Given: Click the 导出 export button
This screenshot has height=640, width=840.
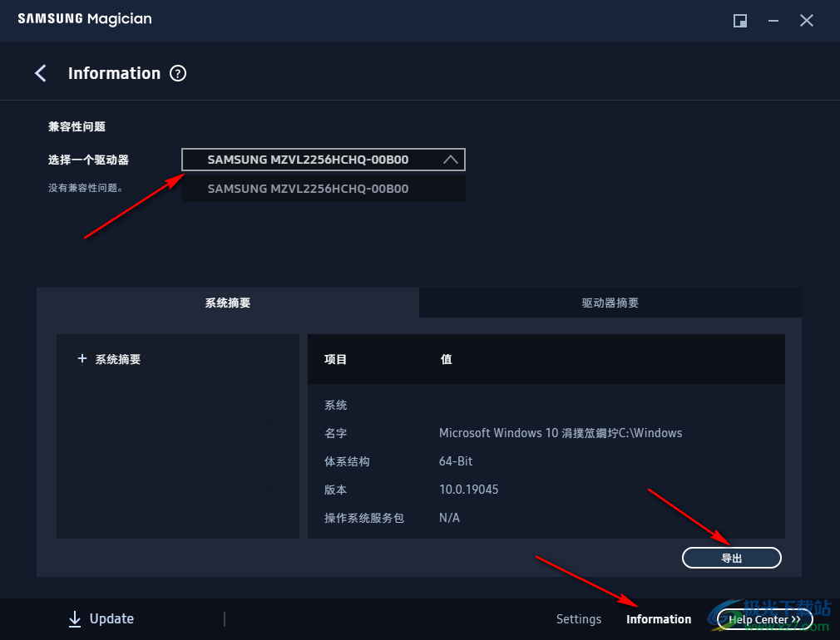Looking at the screenshot, I should 731,558.
